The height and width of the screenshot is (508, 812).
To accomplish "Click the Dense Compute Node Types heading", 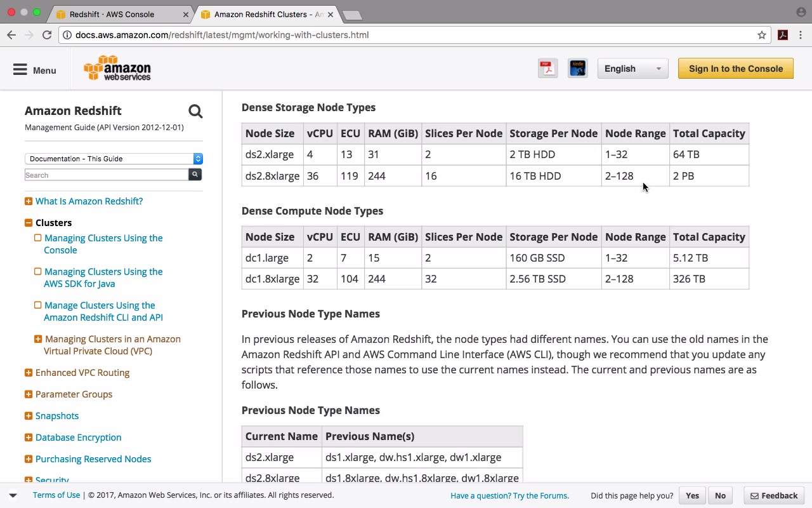I will (312, 211).
